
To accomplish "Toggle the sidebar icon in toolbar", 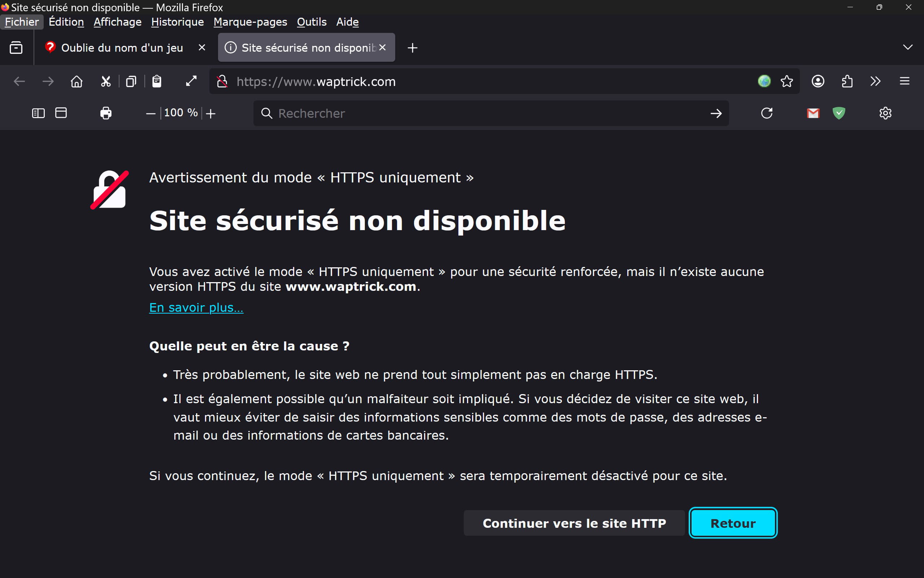I will (x=38, y=113).
